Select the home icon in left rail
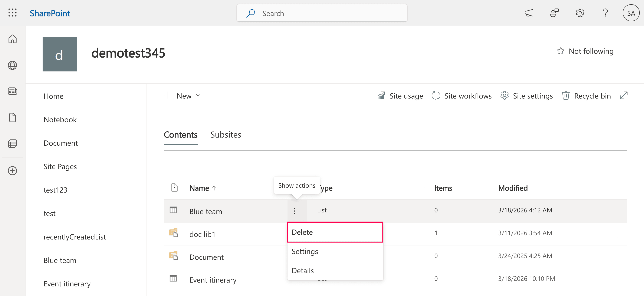This screenshot has height=296, width=644. coord(12,39)
